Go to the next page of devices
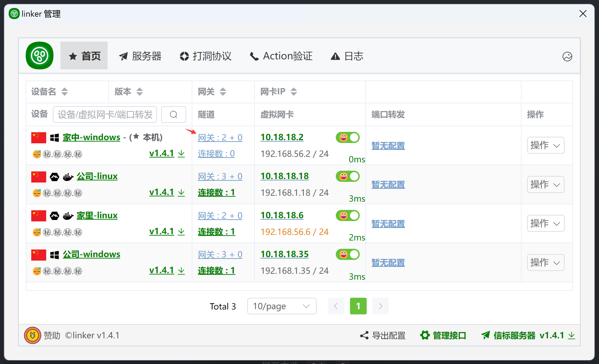The width and height of the screenshot is (599, 364). click(x=381, y=306)
